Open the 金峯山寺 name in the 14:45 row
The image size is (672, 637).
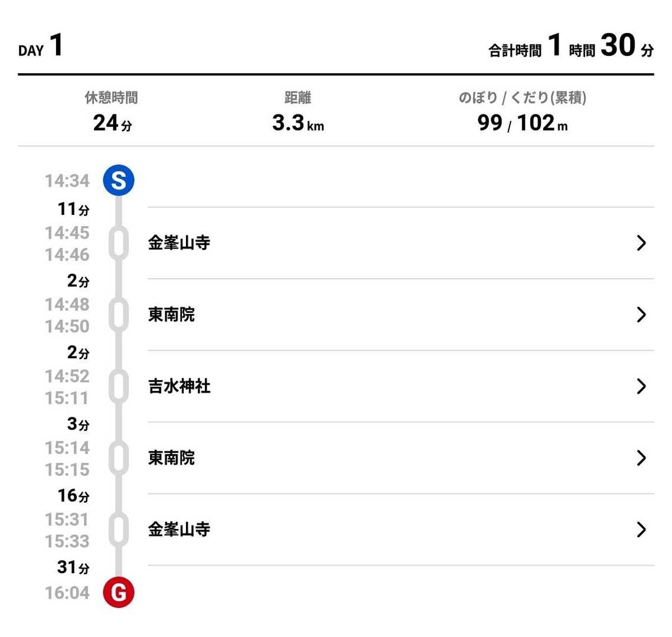(x=179, y=243)
